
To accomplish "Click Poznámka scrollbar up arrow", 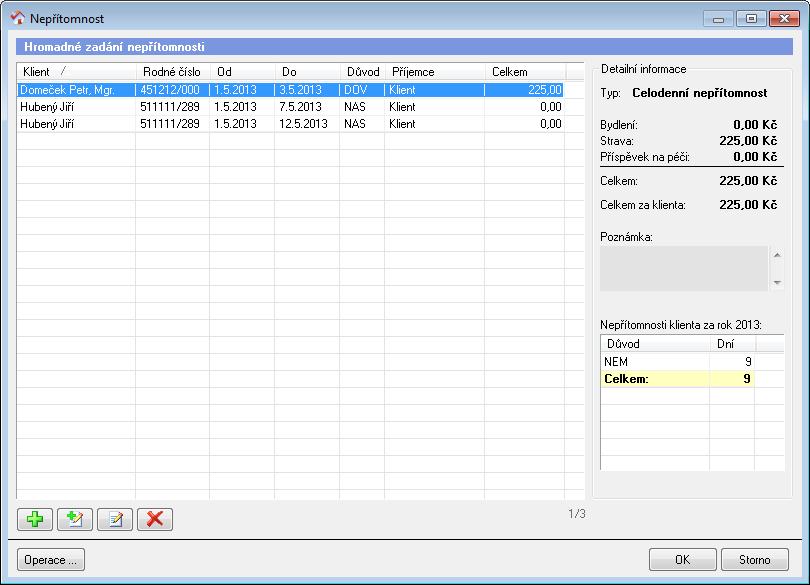I will (777, 255).
